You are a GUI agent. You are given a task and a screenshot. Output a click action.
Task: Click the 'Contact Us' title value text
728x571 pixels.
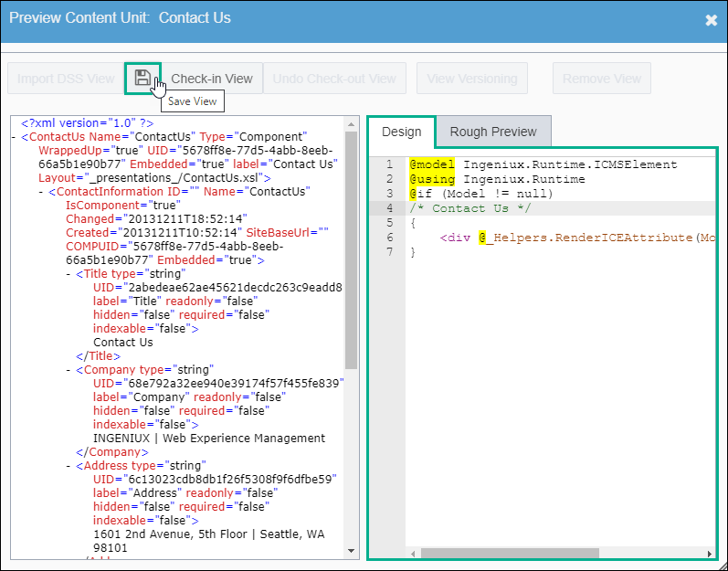point(123,342)
